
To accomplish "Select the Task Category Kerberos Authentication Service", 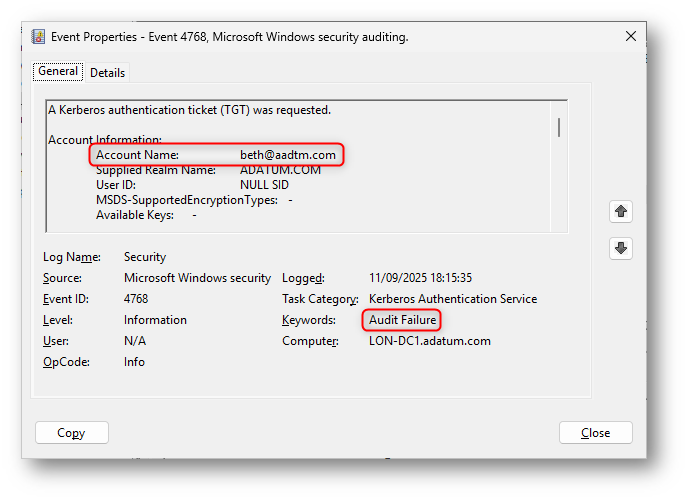I will click(452, 299).
